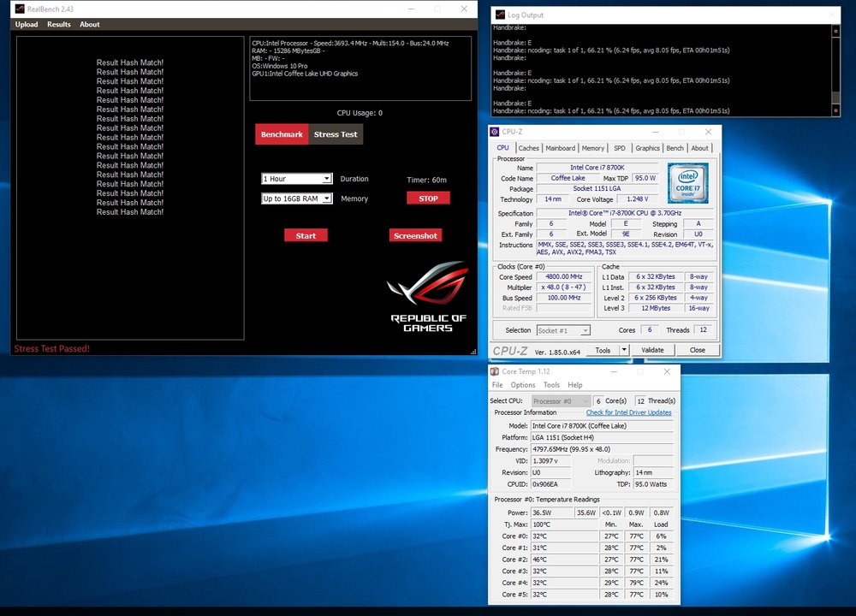Open the Socket #1 Selection dropdown in CPU-Z
This screenshot has height=616, width=856.
click(x=563, y=330)
